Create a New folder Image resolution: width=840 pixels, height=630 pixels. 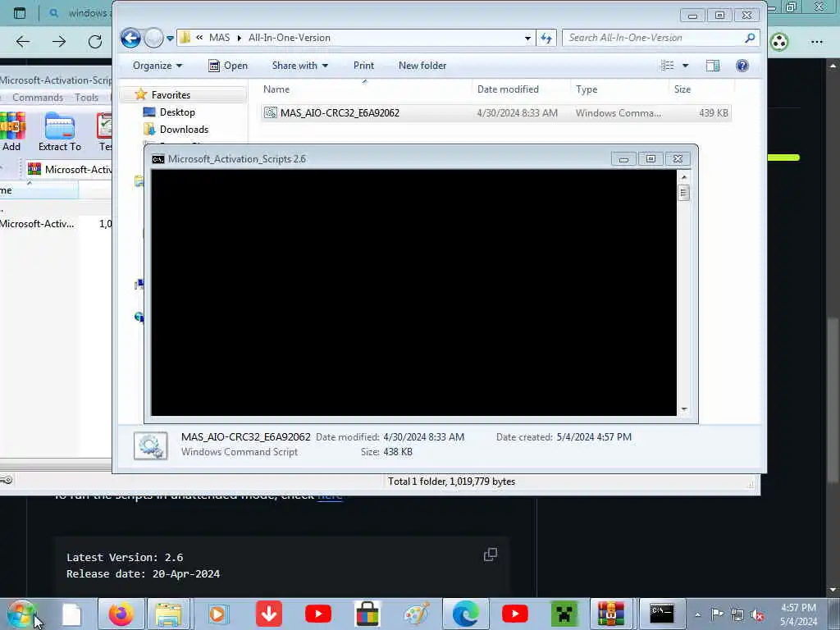(422, 66)
